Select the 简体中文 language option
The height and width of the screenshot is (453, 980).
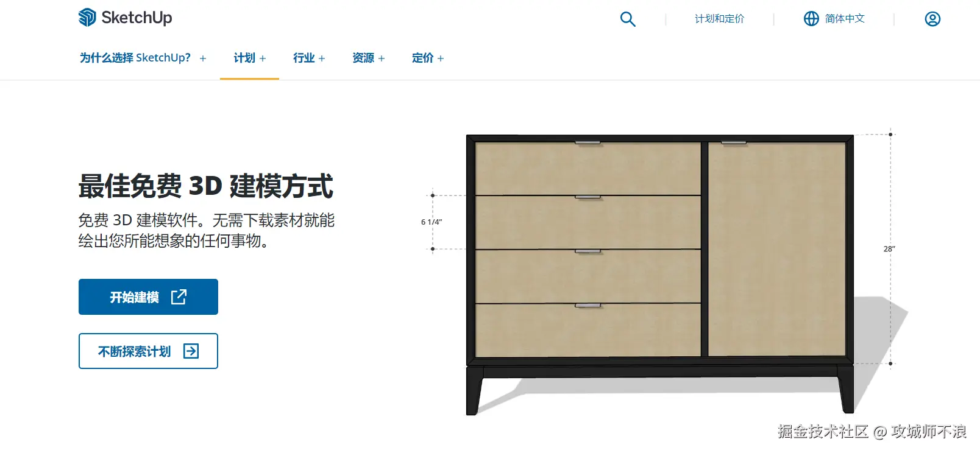845,19
